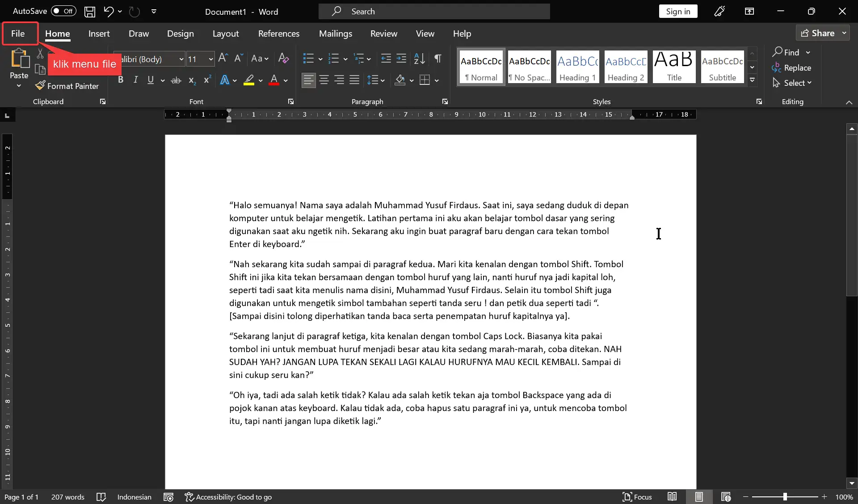Apply subscript to text
858x504 pixels.
tap(191, 80)
